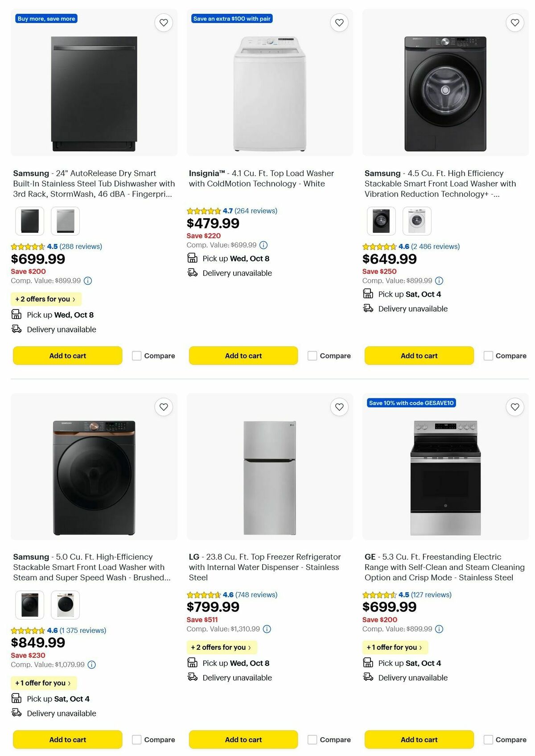Click the heart icon on the LG refrigerator
The image size is (535, 756).
(339, 407)
